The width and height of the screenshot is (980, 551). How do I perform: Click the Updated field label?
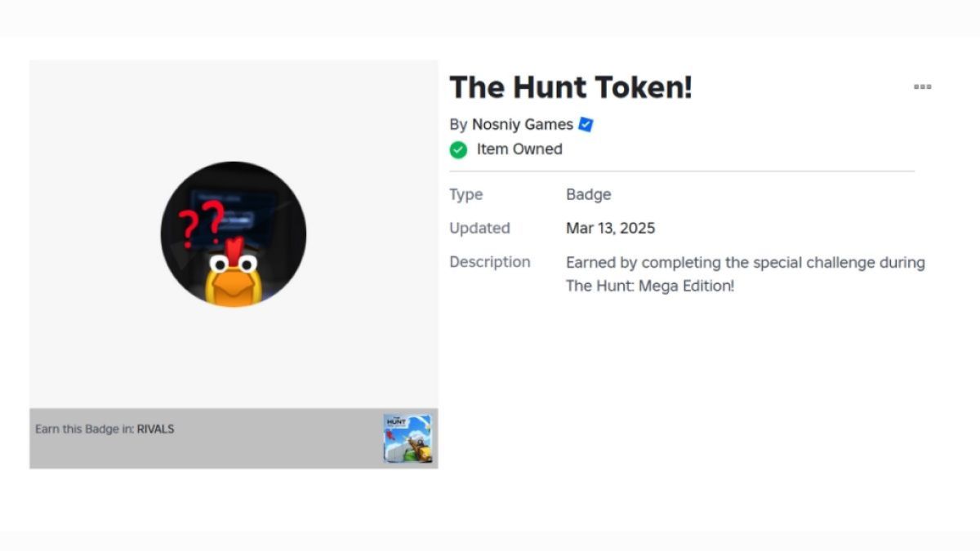pyautogui.click(x=479, y=229)
